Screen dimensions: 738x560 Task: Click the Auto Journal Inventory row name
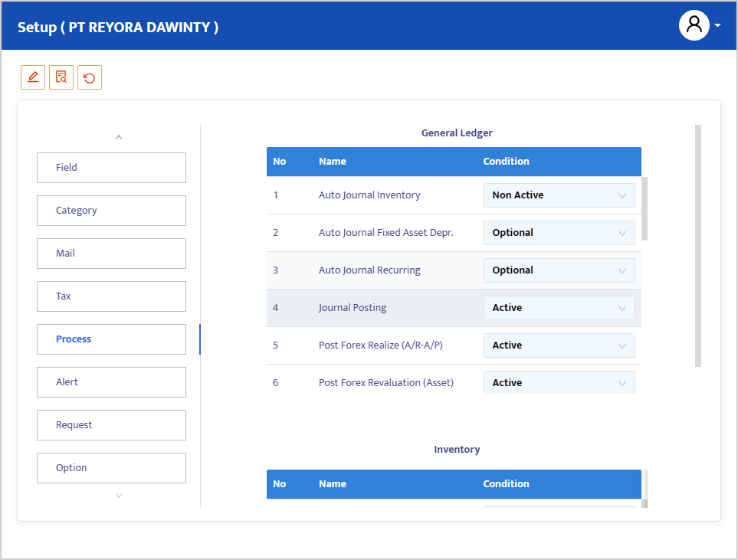(369, 195)
